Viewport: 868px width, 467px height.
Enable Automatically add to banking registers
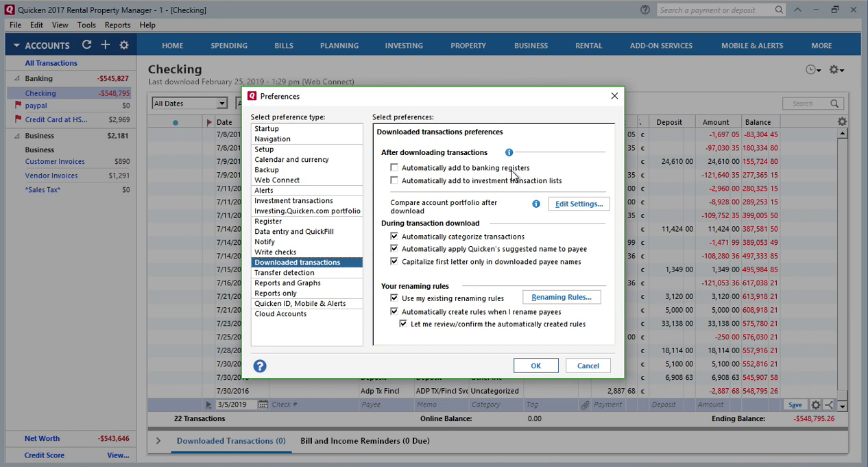[394, 167]
